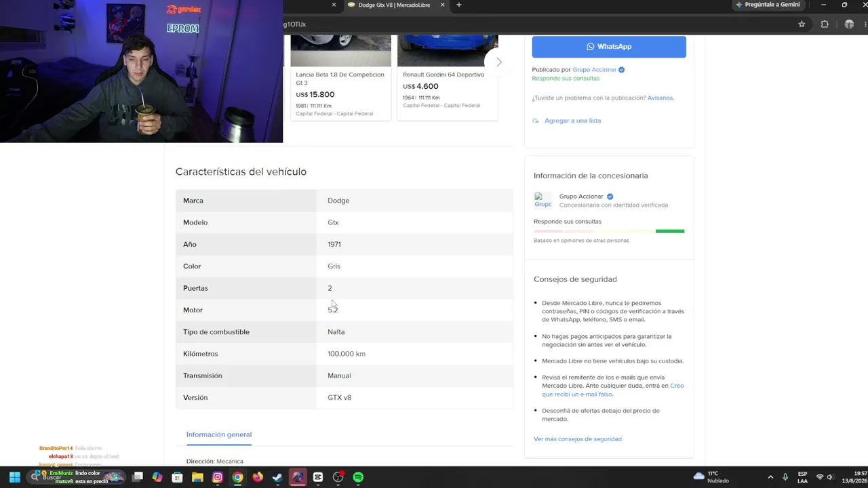Click the Dodge value in Marca row
The image size is (868, 488).
pos(338,201)
